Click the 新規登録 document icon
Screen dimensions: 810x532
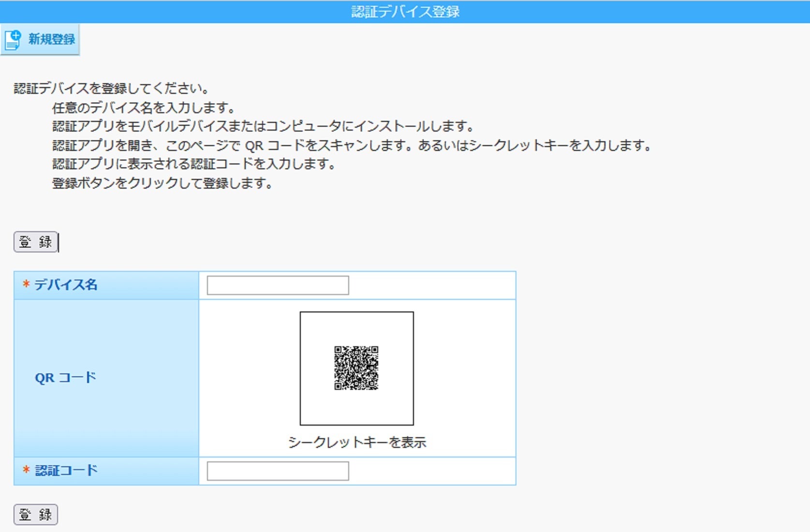[x=13, y=40]
